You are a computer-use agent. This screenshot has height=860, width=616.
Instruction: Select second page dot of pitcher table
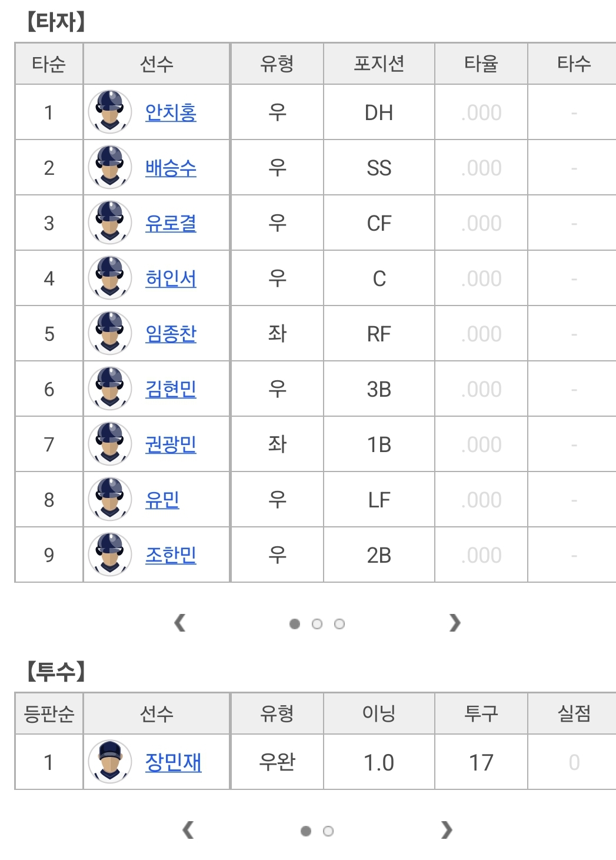[x=328, y=831]
